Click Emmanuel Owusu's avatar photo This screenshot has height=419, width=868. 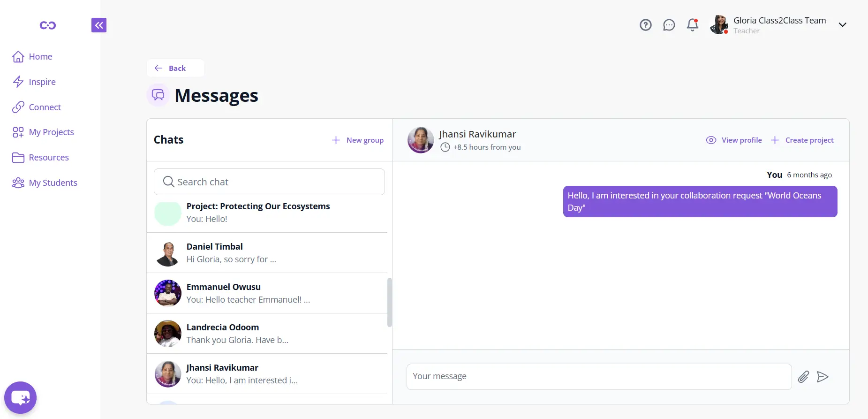tap(168, 293)
